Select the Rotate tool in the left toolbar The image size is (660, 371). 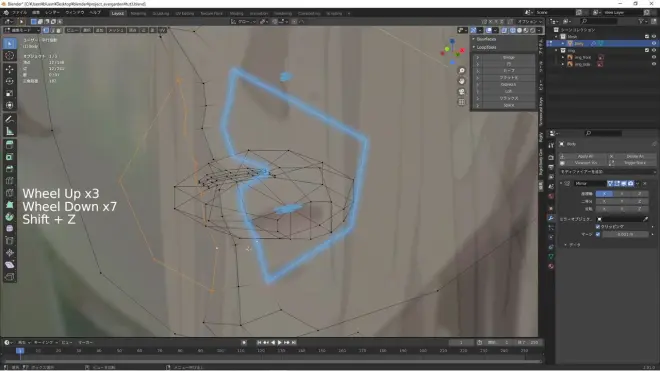[10, 81]
